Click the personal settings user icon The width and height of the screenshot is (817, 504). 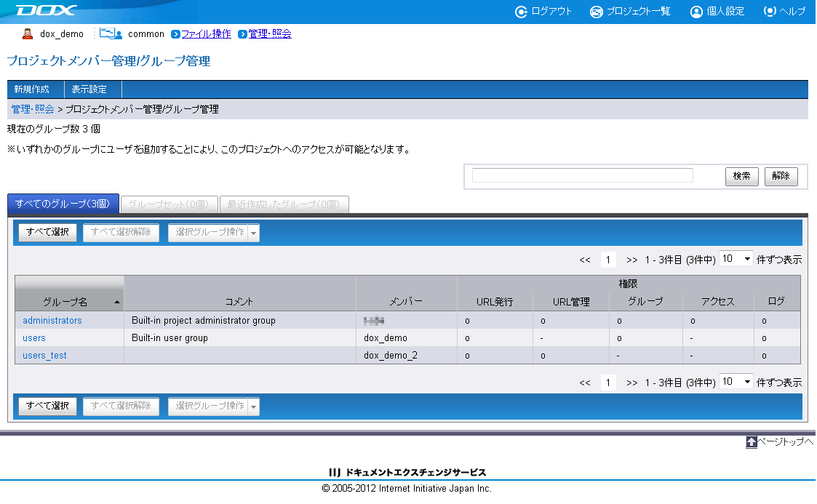696,12
